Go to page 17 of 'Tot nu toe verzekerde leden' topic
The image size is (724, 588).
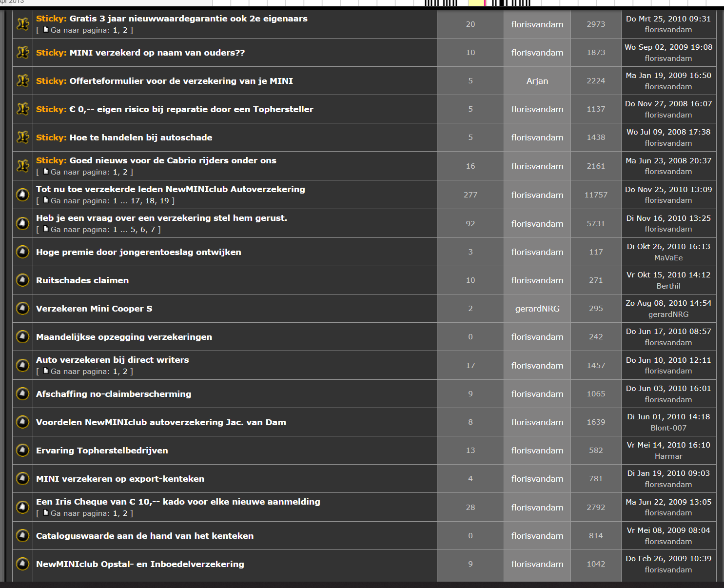(135, 201)
